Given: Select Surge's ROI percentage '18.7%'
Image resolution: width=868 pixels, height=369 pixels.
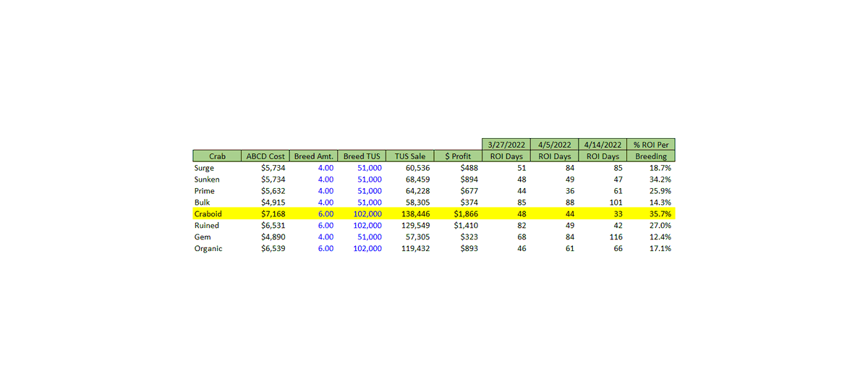Looking at the screenshot, I should [660, 168].
